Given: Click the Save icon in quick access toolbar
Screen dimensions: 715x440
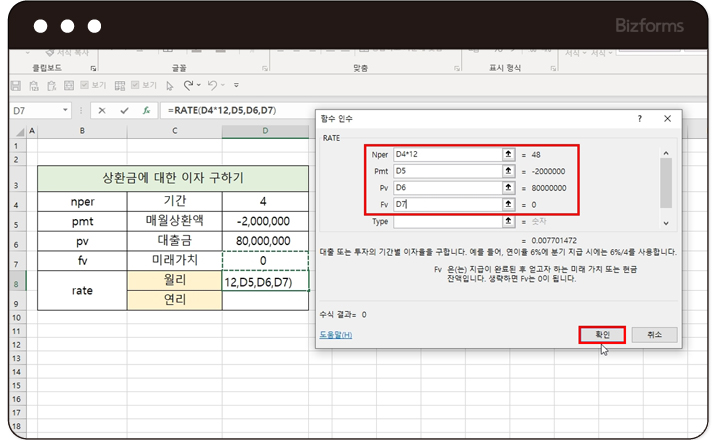Looking at the screenshot, I should tap(17, 86).
